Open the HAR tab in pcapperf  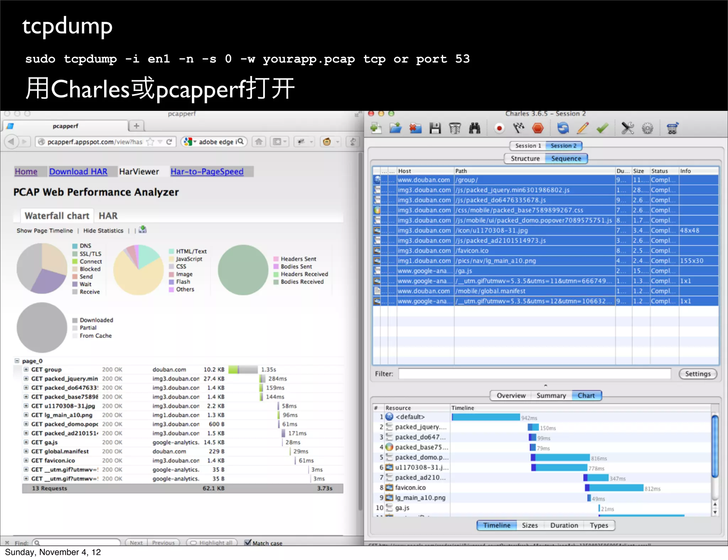[108, 216]
